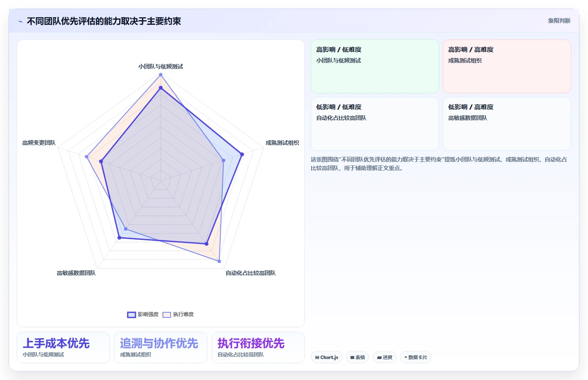Click the 影响强度 legend color box
Viewport: 588px width, 380px height.
(132, 314)
